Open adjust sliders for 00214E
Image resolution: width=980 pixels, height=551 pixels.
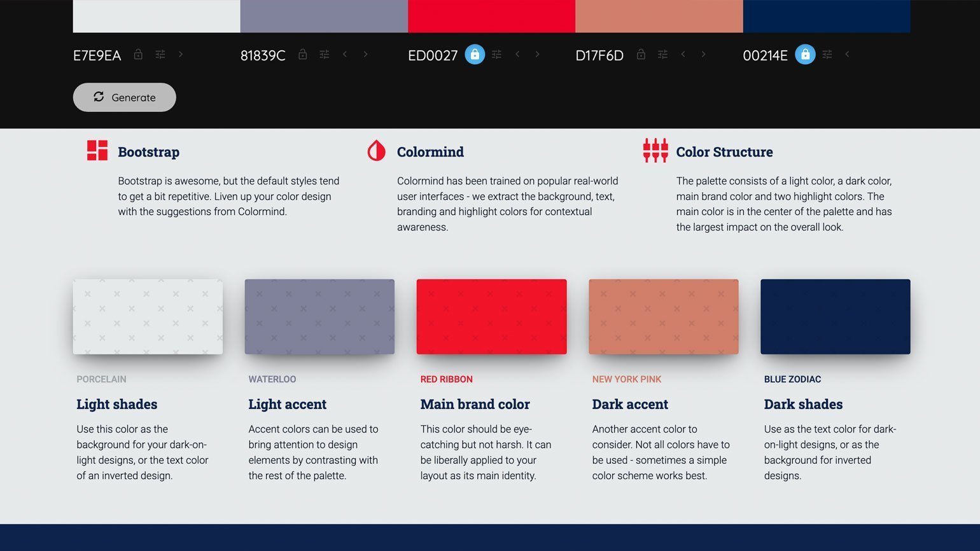click(827, 55)
